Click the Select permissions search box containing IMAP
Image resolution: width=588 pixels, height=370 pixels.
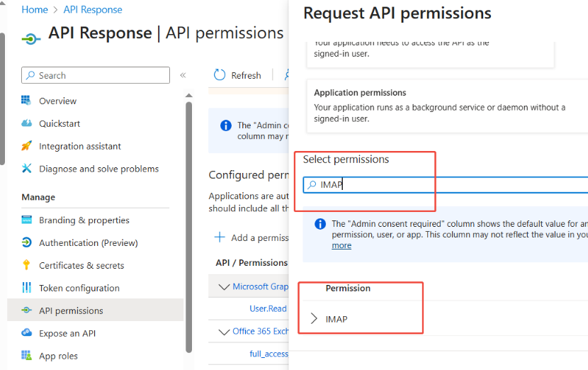446,184
